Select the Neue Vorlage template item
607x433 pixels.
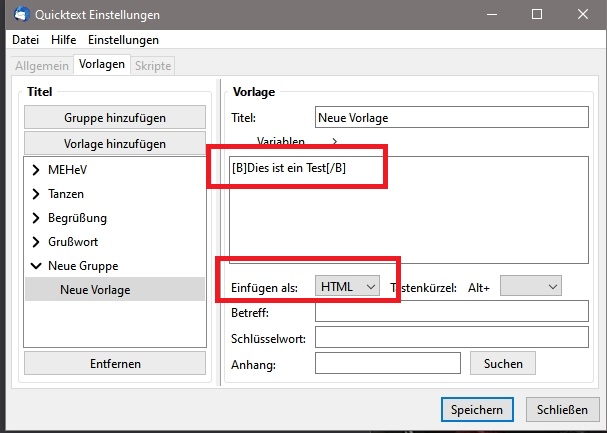point(115,289)
